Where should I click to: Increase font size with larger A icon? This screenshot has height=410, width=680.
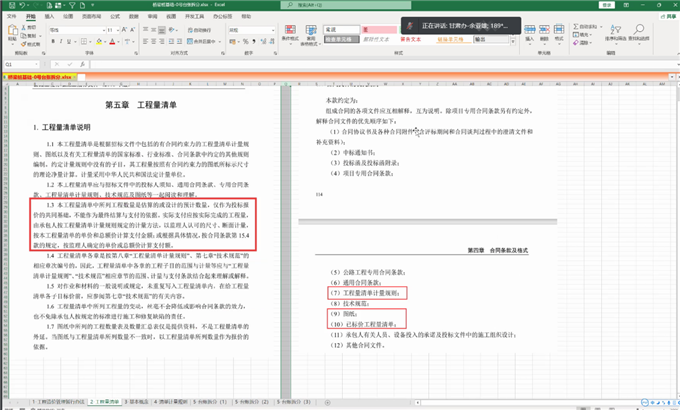[124, 30]
